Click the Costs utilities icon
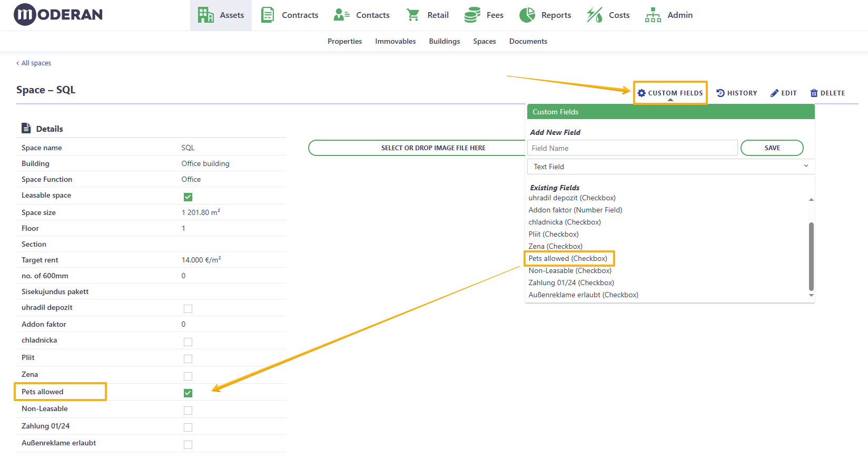This screenshot has height=458, width=868. point(595,15)
